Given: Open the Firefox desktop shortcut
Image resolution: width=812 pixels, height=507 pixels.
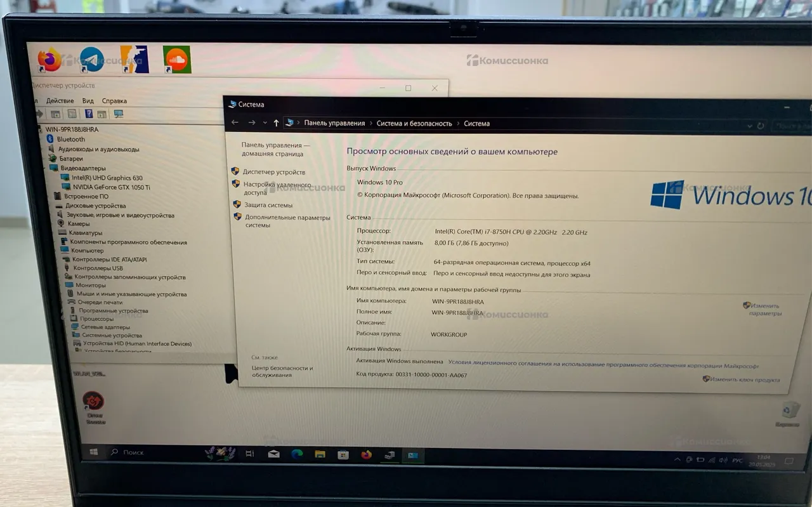Looking at the screenshot, I should click(x=49, y=60).
